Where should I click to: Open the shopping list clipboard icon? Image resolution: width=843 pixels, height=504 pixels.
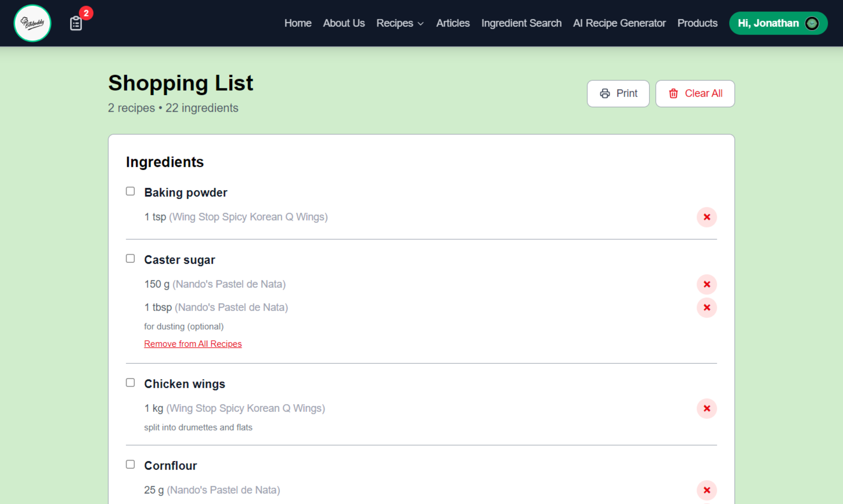pyautogui.click(x=76, y=23)
